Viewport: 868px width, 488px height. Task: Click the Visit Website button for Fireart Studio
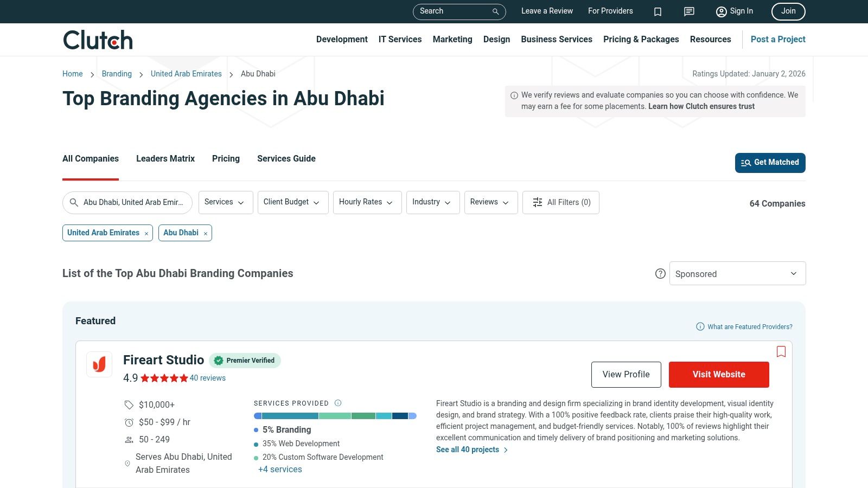pos(719,374)
